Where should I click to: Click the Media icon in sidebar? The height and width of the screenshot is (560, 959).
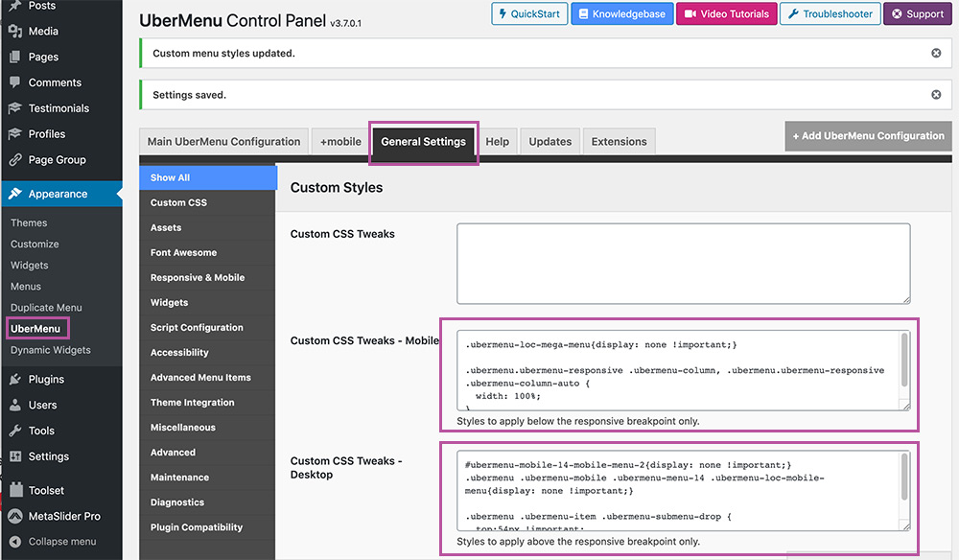tap(15, 32)
